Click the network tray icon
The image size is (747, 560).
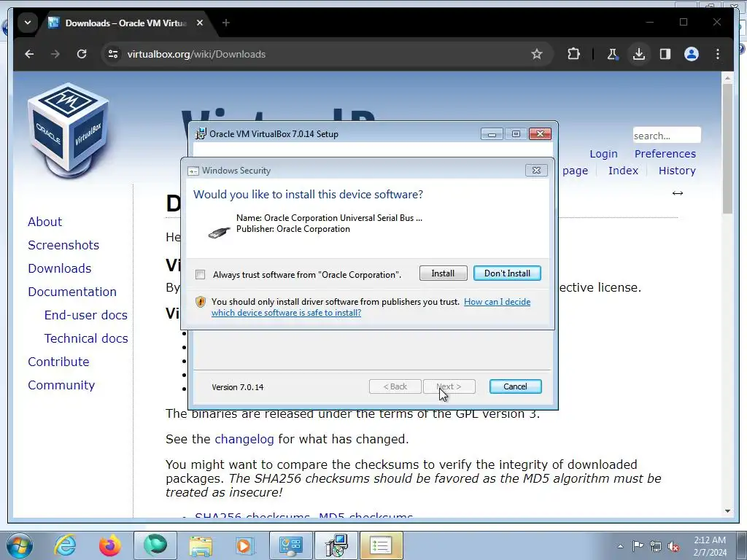coord(656,546)
